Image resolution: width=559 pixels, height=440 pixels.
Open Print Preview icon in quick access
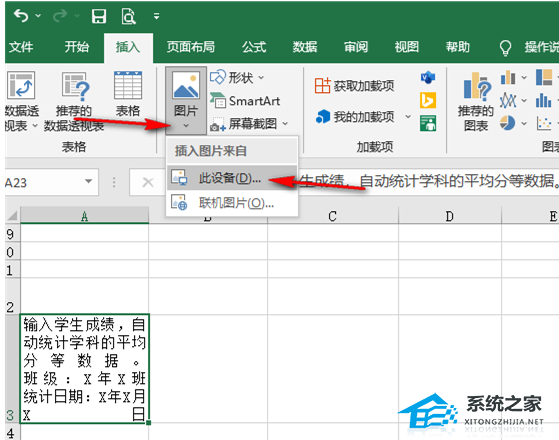point(128,16)
